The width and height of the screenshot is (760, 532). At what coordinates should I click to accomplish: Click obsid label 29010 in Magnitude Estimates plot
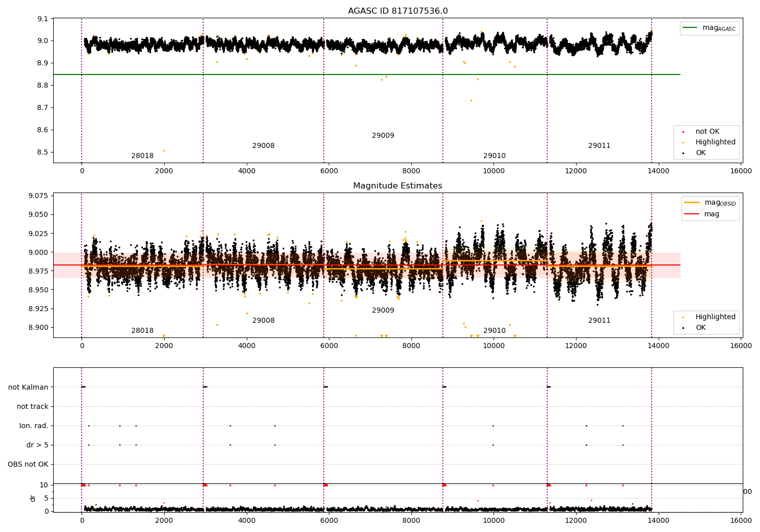[495, 331]
